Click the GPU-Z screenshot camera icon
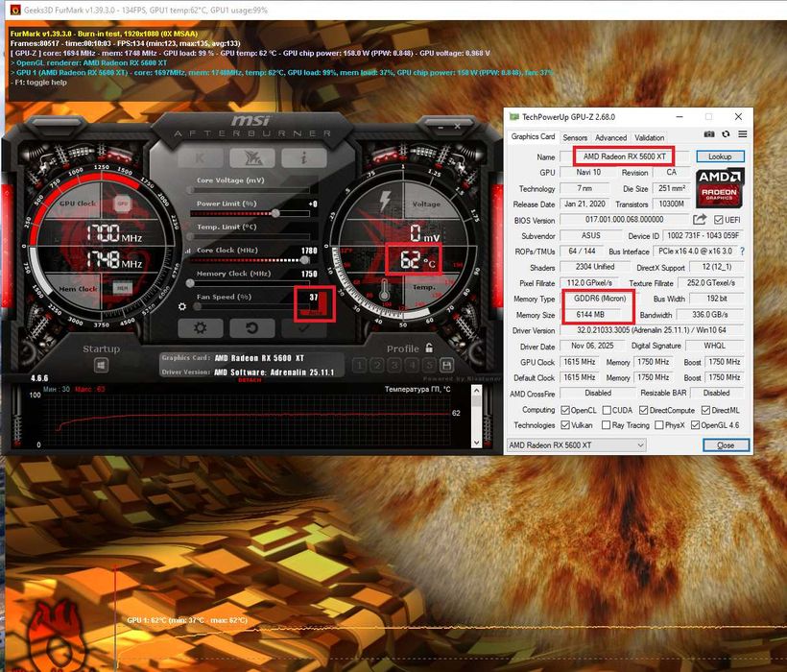This screenshot has height=672, width=787. (x=708, y=134)
